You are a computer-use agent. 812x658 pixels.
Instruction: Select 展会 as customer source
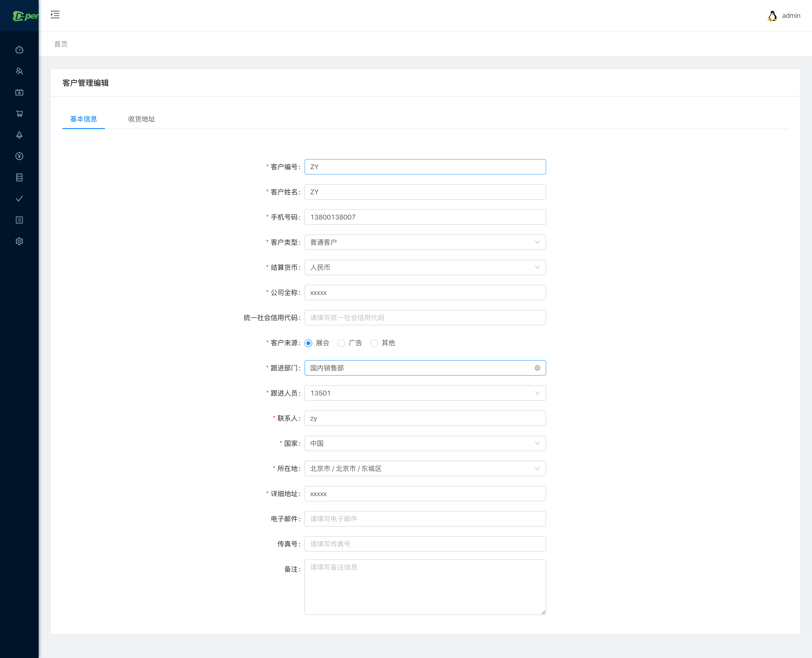point(317,343)
